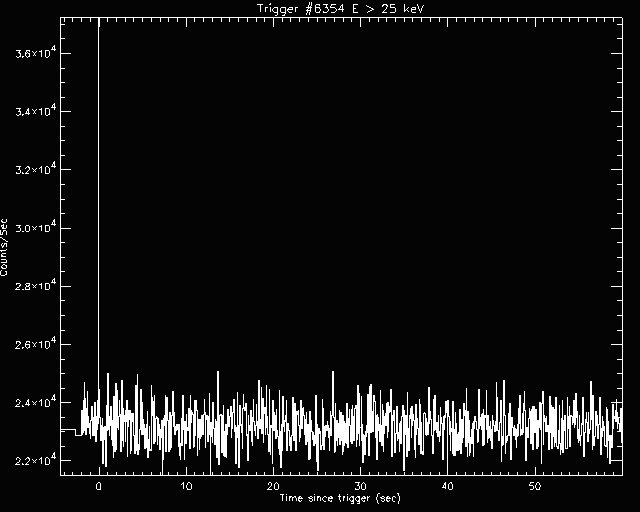
Task: Click the x-axis tick label 30
Action: click(x=360, y=486)
